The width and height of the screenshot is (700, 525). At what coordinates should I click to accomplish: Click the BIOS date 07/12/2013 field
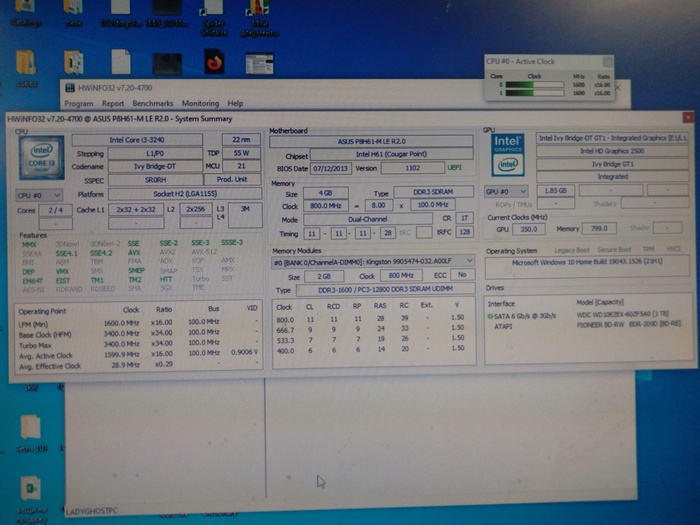[331, 168]
